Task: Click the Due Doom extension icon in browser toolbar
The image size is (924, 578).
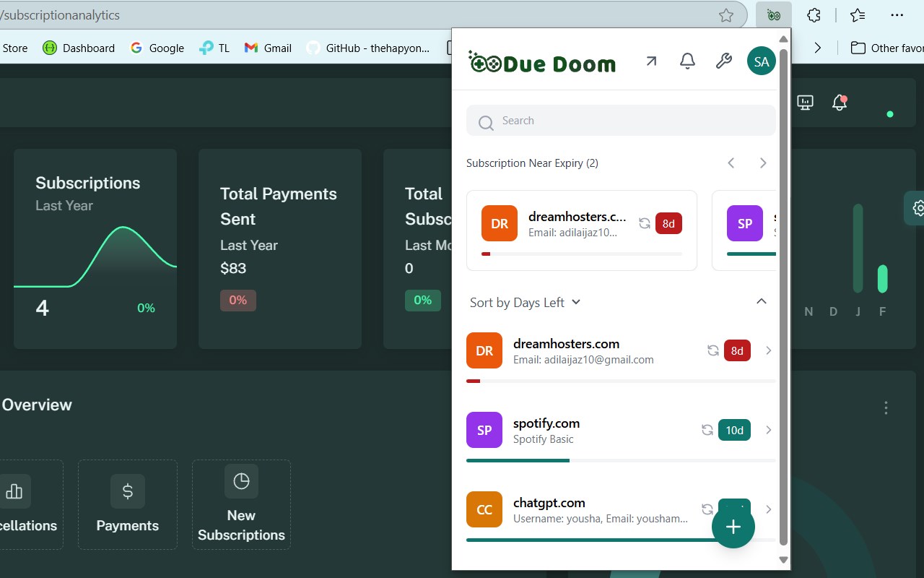Action: pos(774,15)
